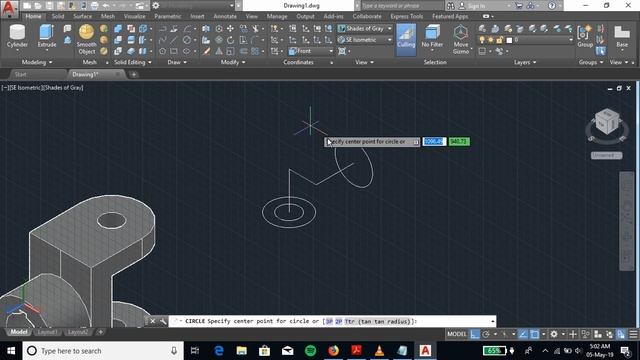Expand the Groups panel

(591, 62)
